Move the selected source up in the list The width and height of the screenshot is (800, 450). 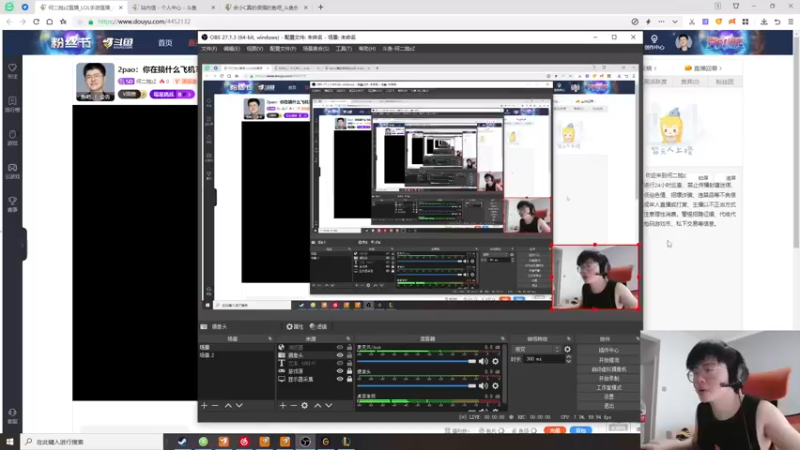317,406
